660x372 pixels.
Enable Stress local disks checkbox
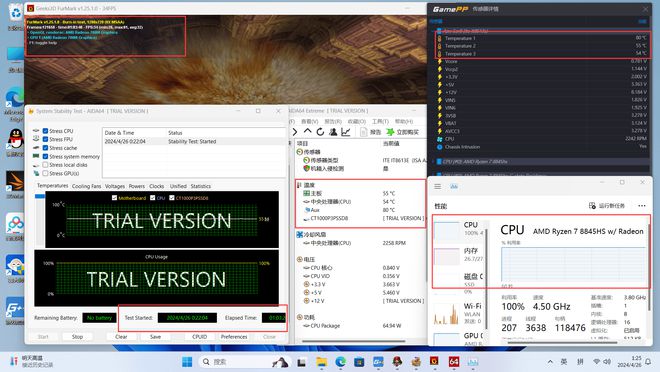coord(45,165)
